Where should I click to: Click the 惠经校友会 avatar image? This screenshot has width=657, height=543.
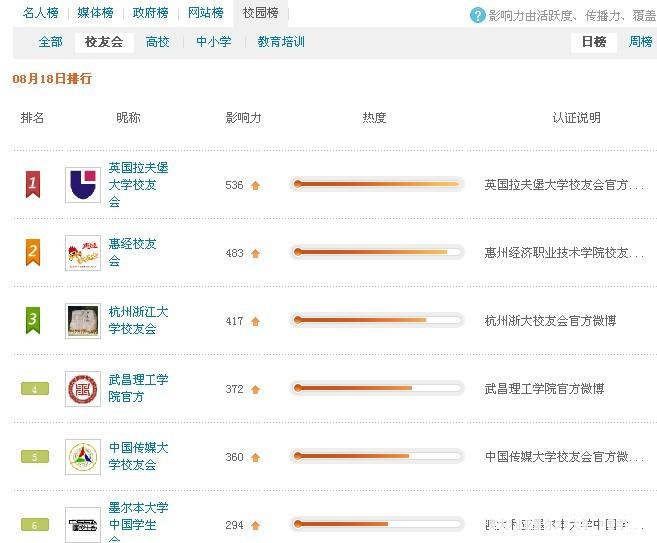click(83, 253)
